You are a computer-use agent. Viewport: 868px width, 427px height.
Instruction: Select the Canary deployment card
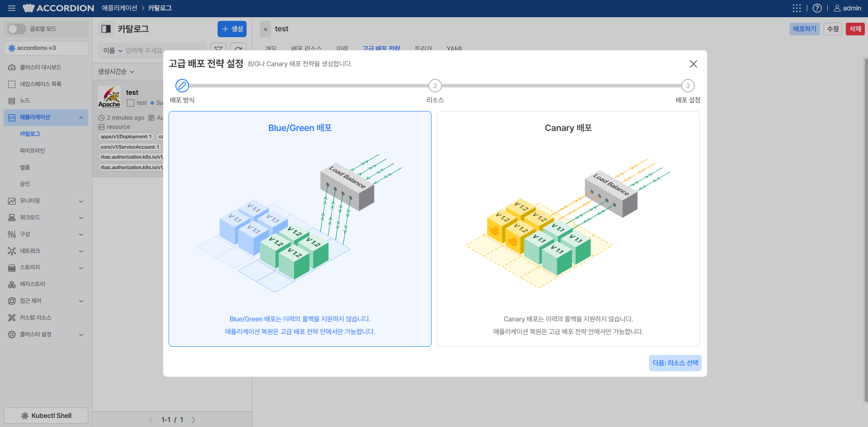tap(568, 229)
